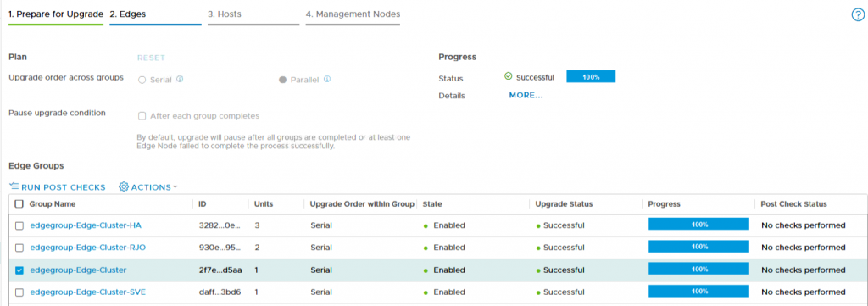This screenshot has width=868, height=306.
Task: Click the overall 100% progress bar
Action: pos(591,77)
